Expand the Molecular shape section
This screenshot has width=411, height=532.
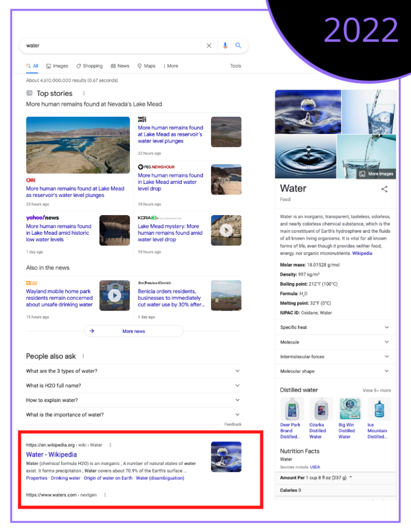(335, 371)
